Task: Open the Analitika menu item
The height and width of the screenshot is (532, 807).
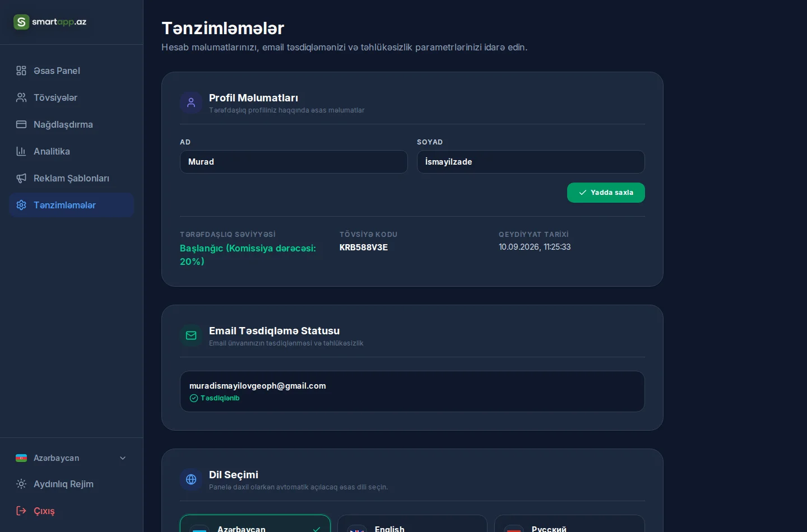Action: (x=72, y=151)
